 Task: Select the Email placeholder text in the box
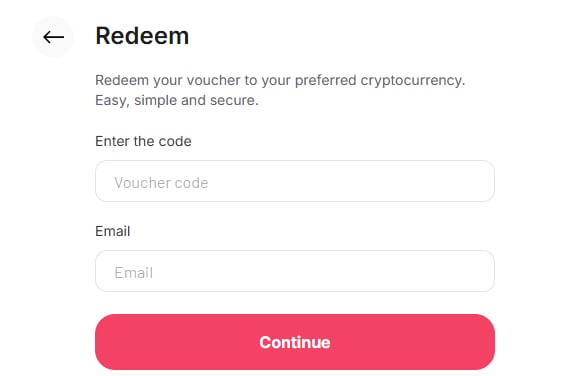click(134, 273)
